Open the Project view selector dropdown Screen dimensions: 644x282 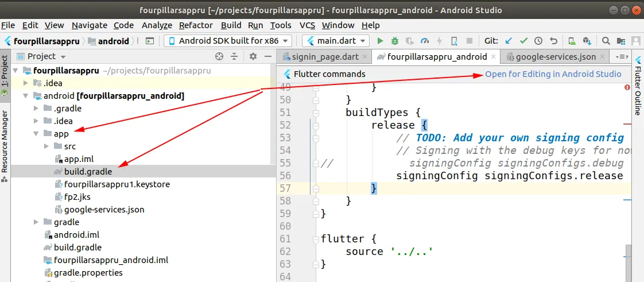pyautogui.click(x=41, y=56)
